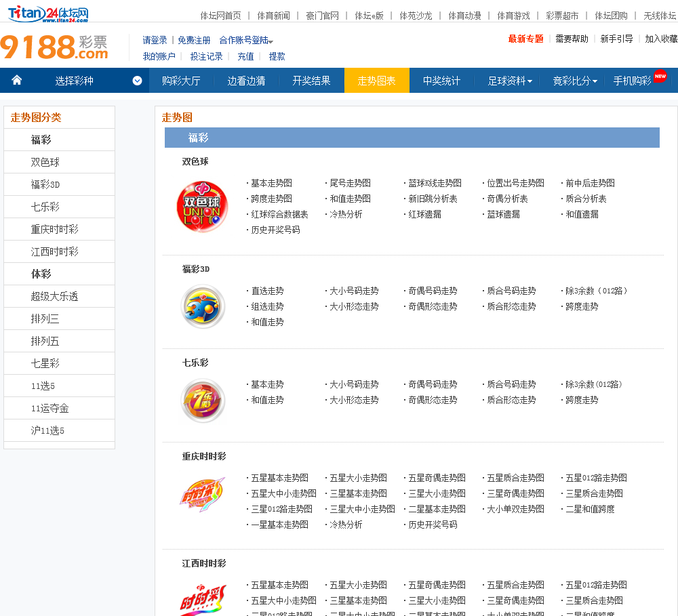The height and width of the screenshot is (616, 678).
Task: Click the NEW badge on 手机购彩
Action: point(660,76)
